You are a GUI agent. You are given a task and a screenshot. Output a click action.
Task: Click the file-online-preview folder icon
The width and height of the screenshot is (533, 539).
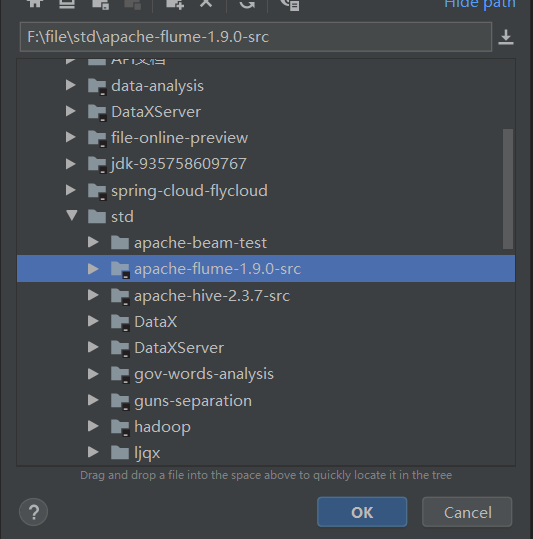click(97, 138)
